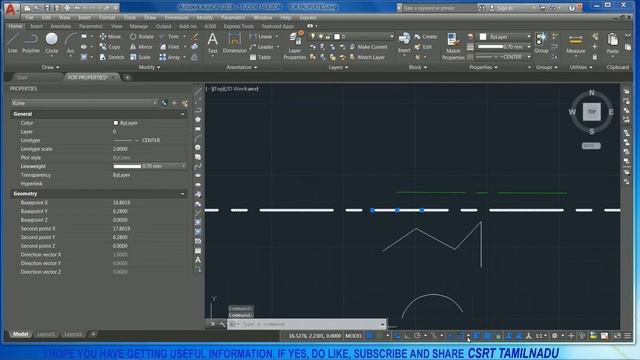Expand the Draw panel dropdown
640x360 pixels.
pyautogui.click(x=51, y=67)
